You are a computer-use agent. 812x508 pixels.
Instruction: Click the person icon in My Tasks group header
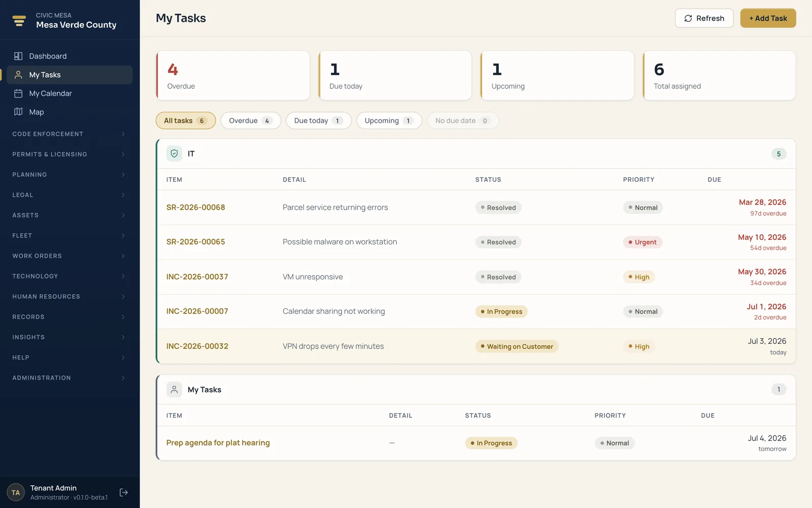pos(174,390)
